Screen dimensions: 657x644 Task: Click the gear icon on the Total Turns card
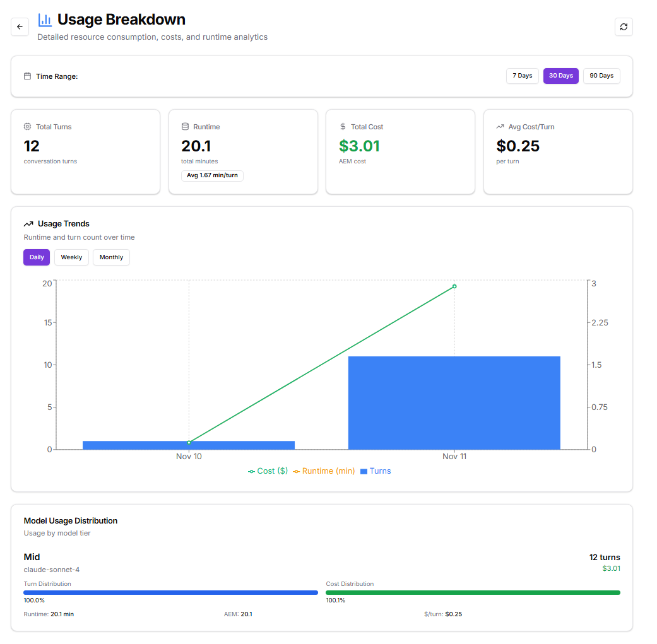(26, 126)
